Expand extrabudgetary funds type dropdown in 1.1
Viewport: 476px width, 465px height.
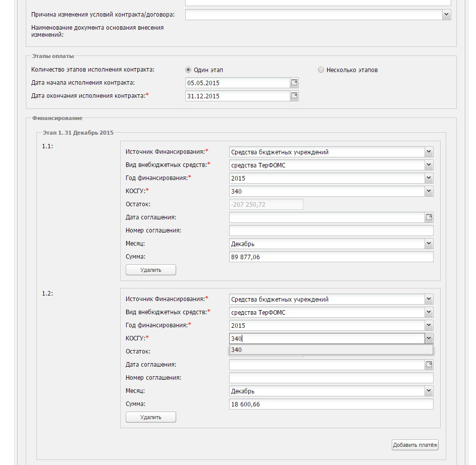click(x=429, y=165)
